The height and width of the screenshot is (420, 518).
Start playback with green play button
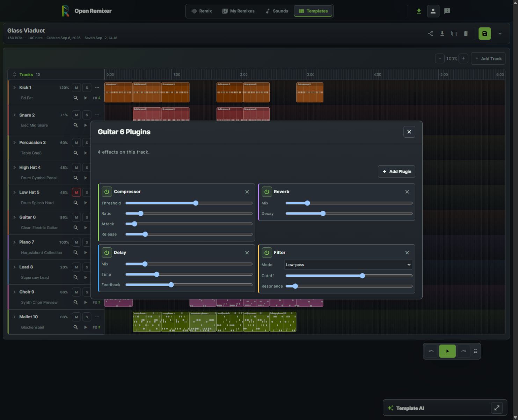click(x=447, y=352)
